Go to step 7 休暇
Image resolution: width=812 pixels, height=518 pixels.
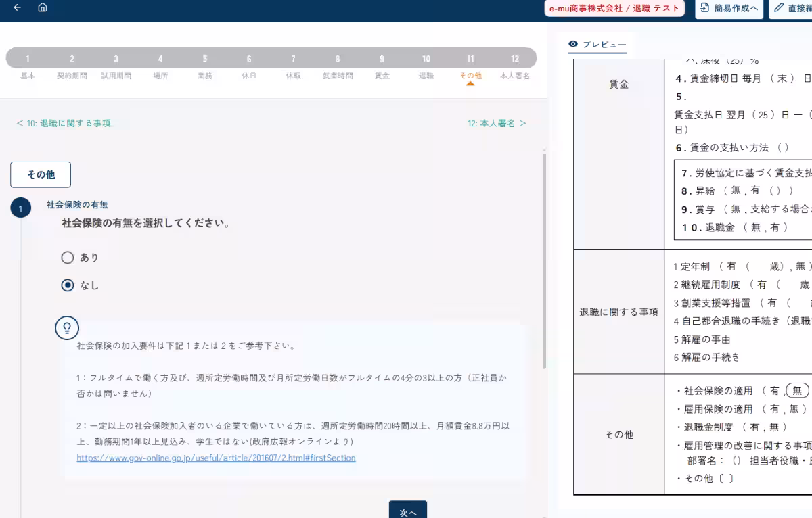click(293, 66)
